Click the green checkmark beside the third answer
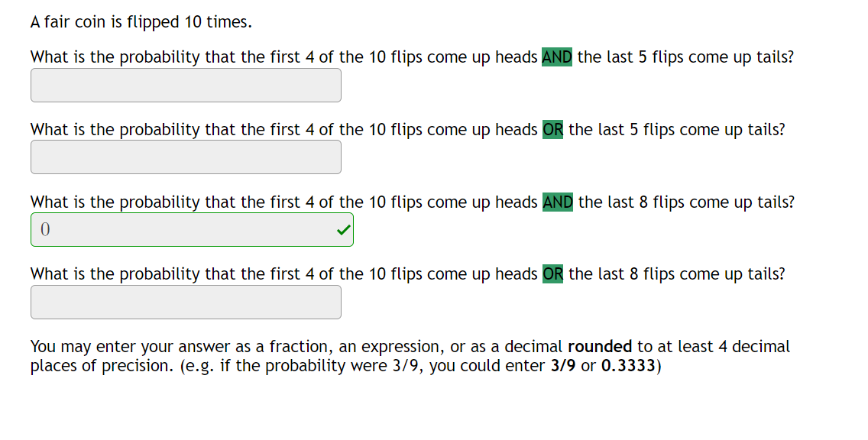868x440 pixels. [343, 229]
